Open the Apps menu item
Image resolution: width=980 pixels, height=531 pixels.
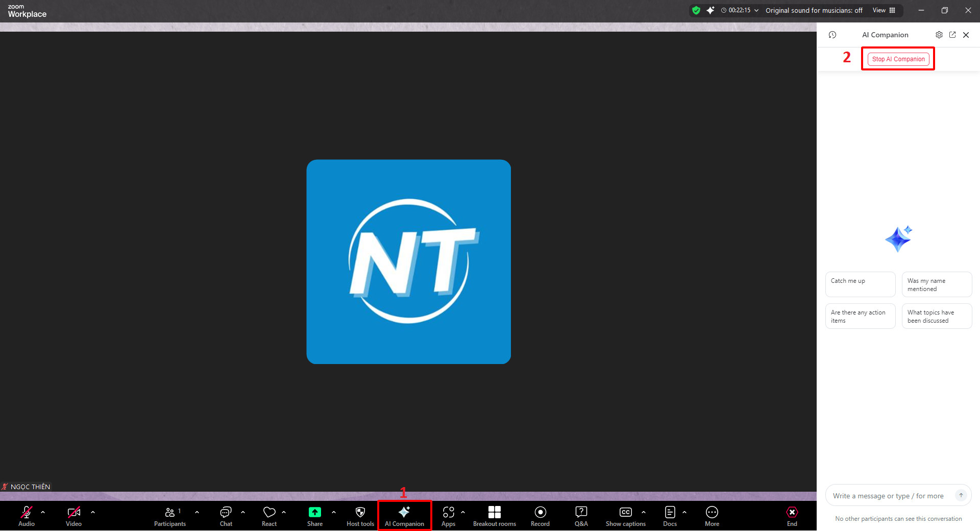448,516
